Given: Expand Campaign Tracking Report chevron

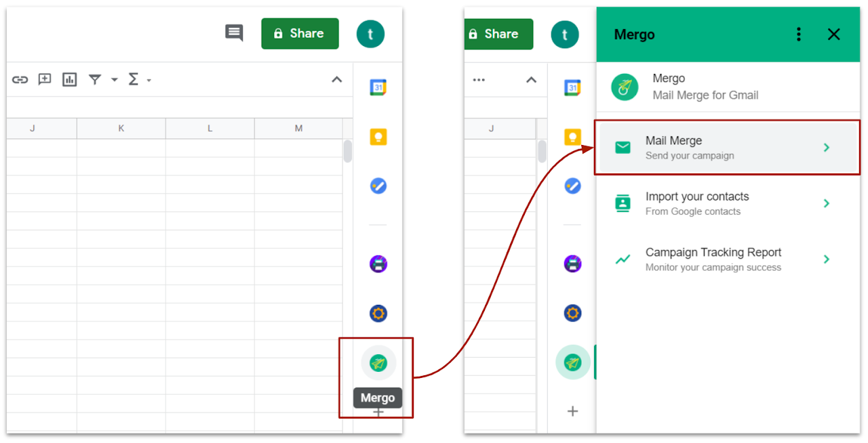Looking at the screenshot, I should coord(826,259).
